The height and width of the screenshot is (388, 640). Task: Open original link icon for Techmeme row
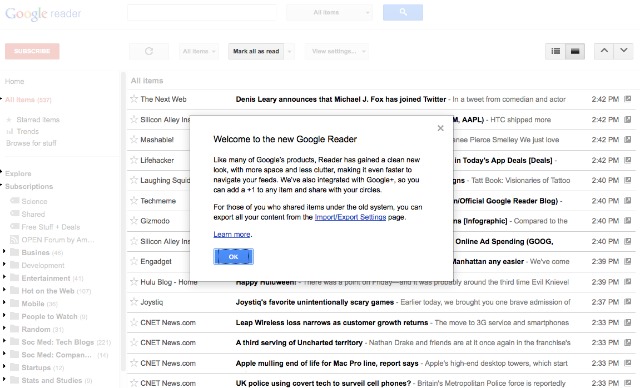point(628,200)
